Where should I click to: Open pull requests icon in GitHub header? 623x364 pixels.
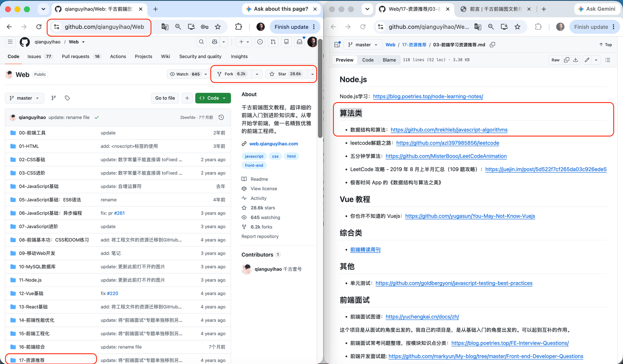point(273,42)
